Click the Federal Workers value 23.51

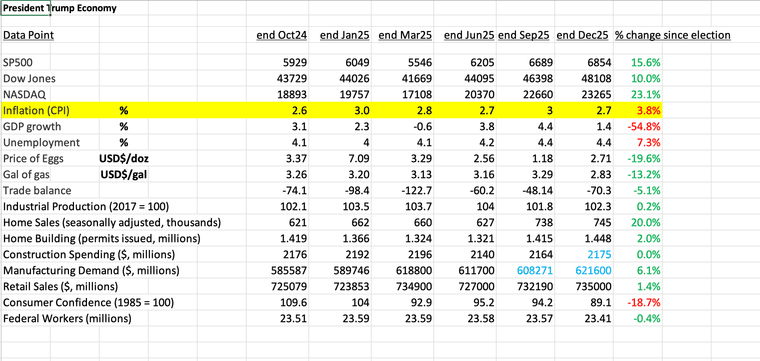click(x=294, y=318)
